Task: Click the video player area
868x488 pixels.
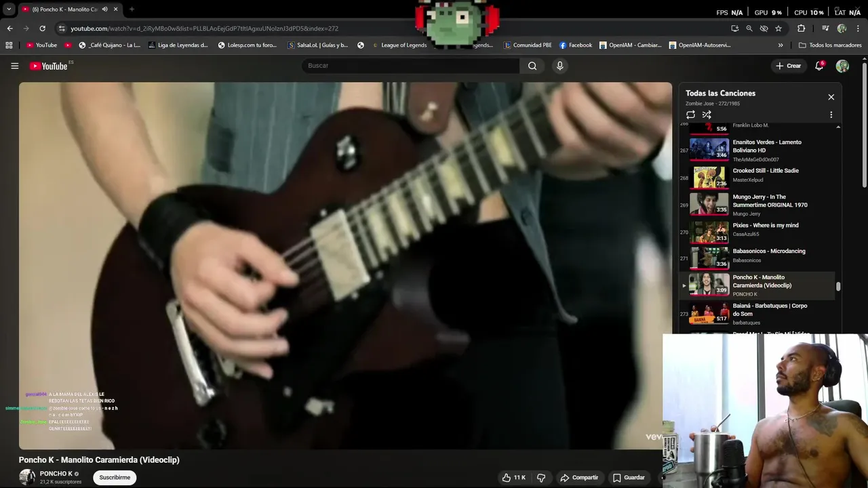Action: pyautogui.click(x=345, y=266)
